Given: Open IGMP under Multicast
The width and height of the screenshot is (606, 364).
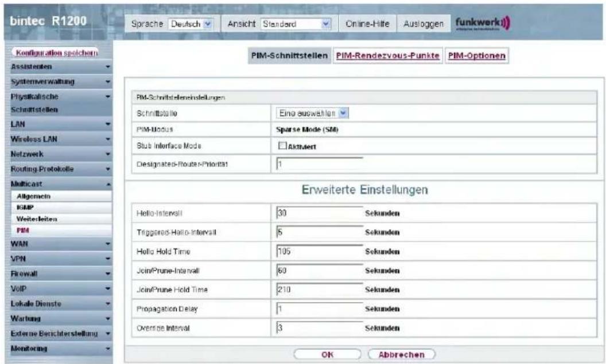Looking at the screenshot, I should (x=61, y=208).
